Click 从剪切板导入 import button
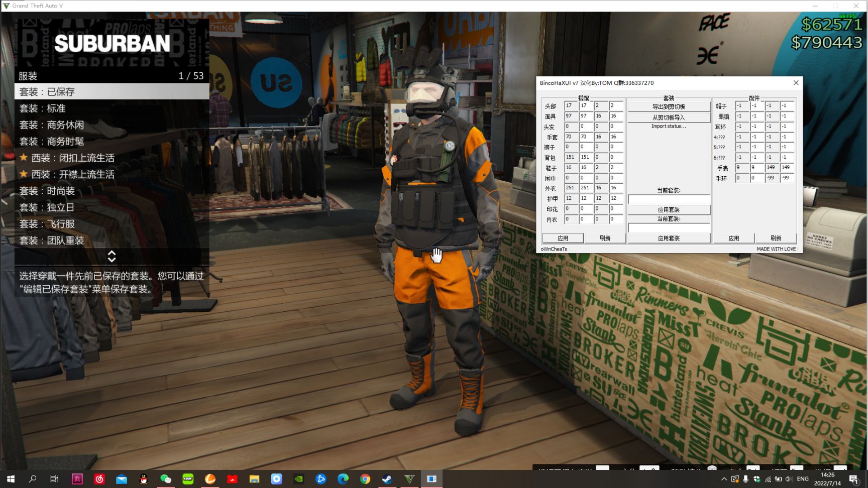 (669, 117)
